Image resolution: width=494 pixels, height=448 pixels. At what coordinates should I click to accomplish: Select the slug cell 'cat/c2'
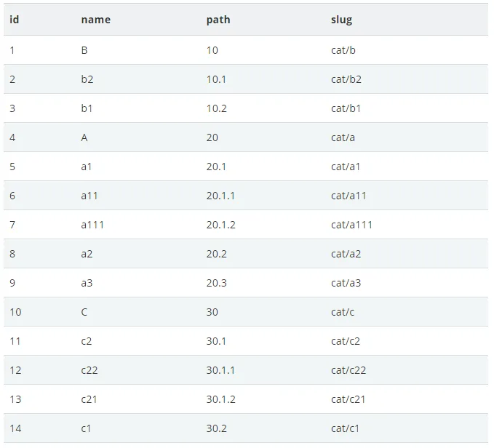346,341
